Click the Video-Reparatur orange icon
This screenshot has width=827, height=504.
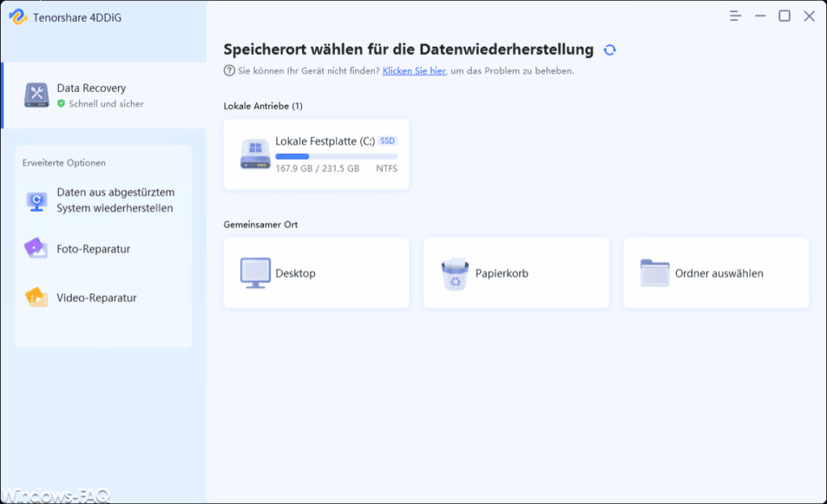tap(36, 297)
